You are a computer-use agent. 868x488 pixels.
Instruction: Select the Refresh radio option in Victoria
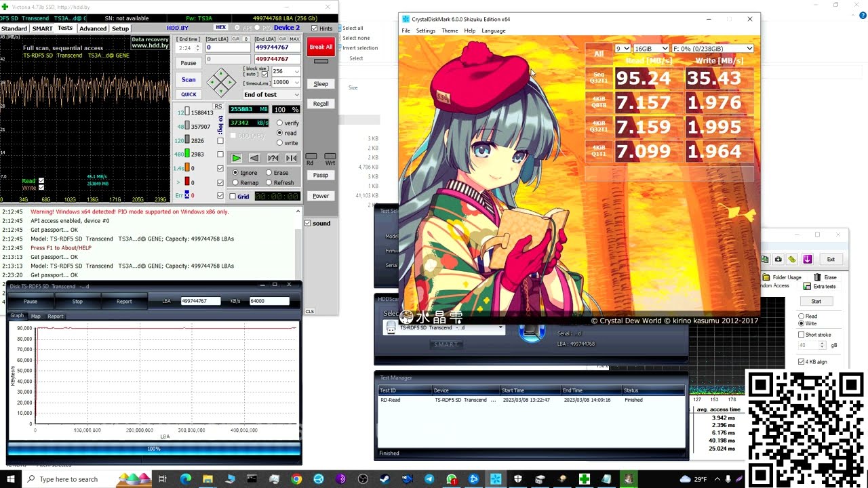(269, 182)
